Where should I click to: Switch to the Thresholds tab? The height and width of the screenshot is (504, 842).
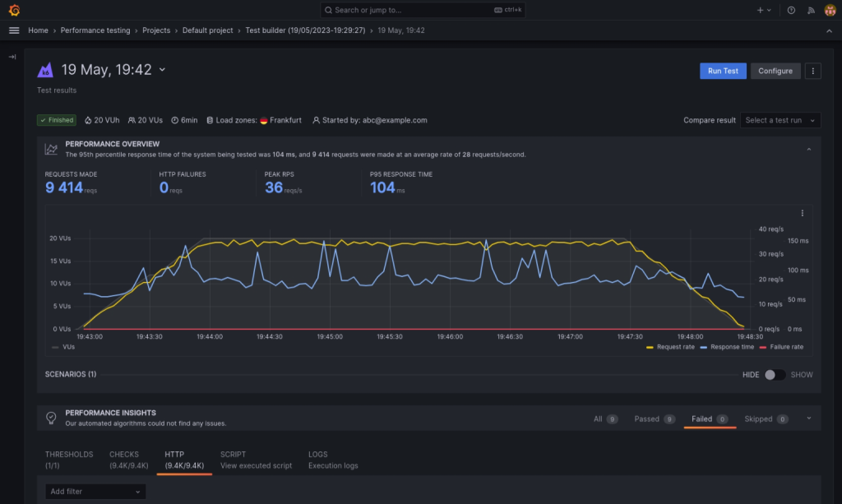[69, 460]
